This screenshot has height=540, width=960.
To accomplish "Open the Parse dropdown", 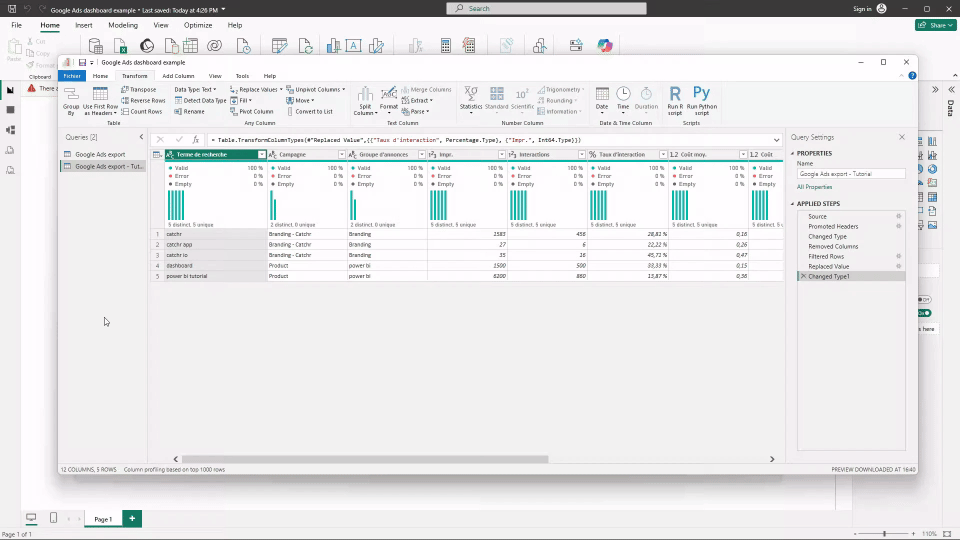I will tap(415, 111).
